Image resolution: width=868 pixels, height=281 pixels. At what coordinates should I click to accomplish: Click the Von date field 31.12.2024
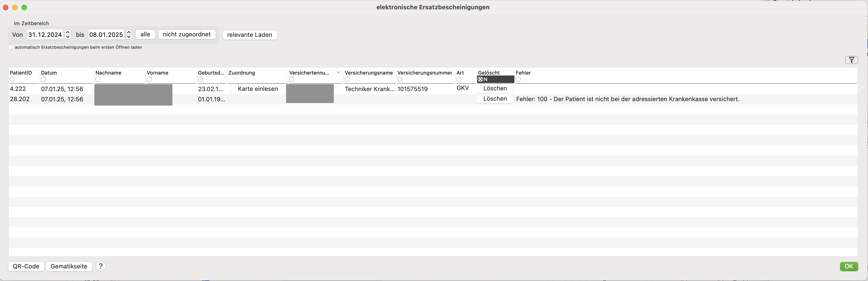45,34
